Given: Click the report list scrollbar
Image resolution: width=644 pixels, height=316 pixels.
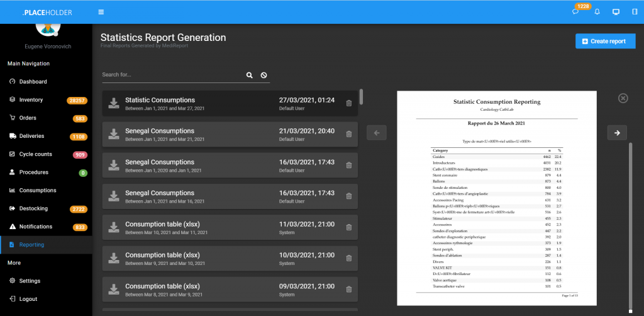Looking at the screenshot, I should (361, 98).
